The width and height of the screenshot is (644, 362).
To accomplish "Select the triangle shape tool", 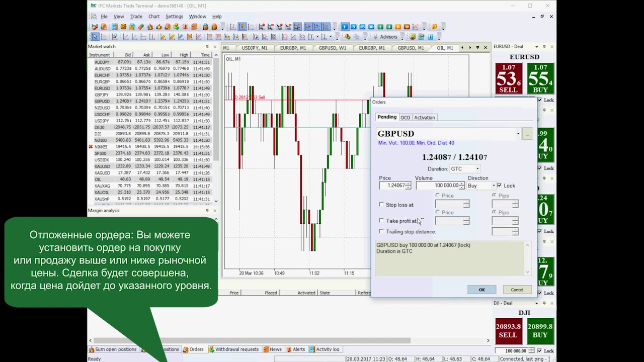I will 293,37.
